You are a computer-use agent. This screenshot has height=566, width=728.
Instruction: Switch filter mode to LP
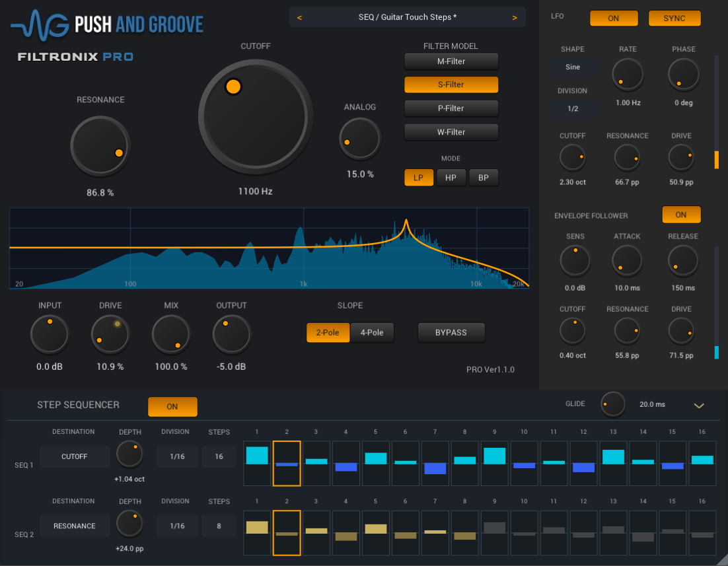pos(419,178)
